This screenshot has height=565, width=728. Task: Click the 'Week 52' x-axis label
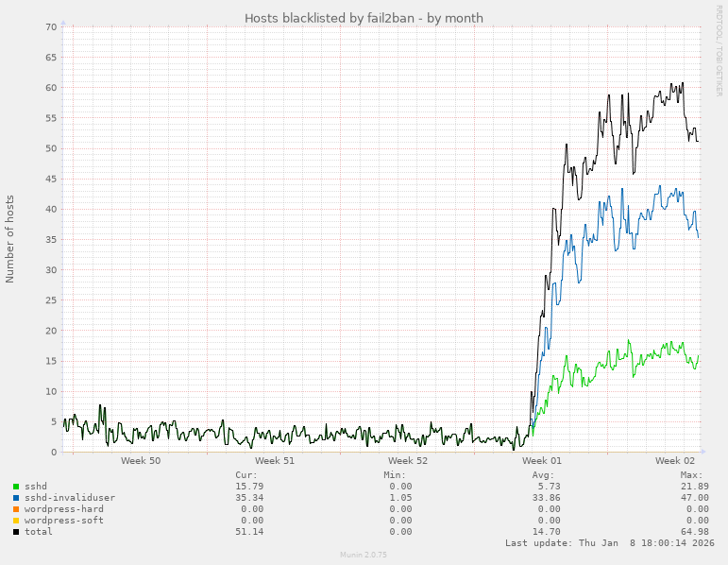coord(408,461)
